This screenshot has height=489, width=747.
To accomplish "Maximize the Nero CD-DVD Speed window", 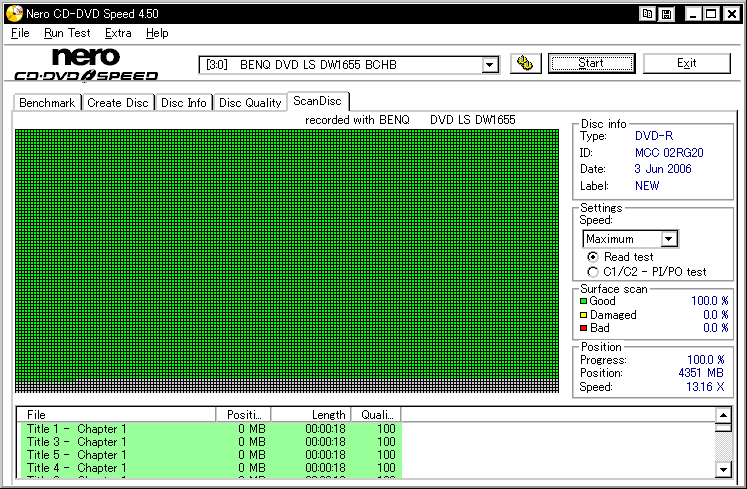I will click(x=711, y=14).
